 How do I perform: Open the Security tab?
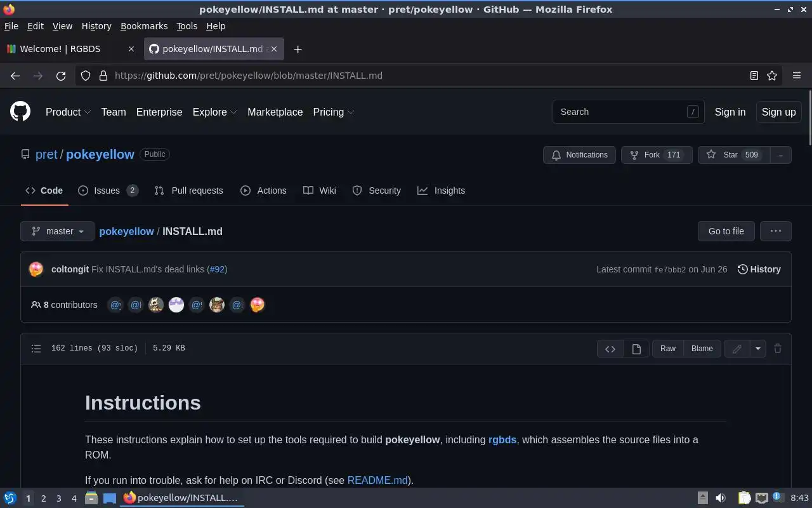377,190
